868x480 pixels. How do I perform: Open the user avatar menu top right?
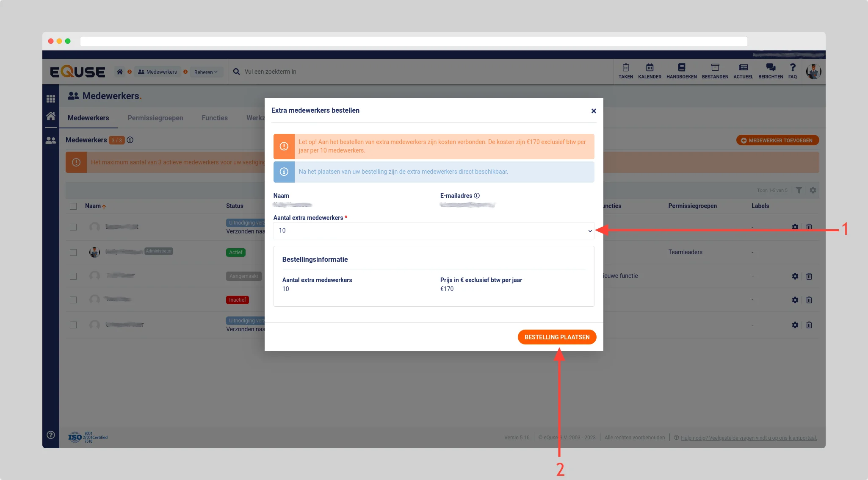point(813,72)
